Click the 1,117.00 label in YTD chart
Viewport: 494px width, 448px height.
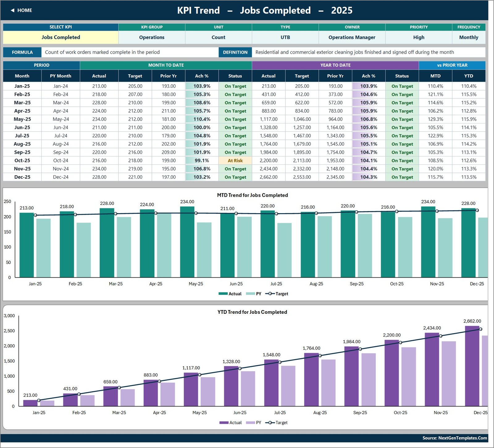191,368
